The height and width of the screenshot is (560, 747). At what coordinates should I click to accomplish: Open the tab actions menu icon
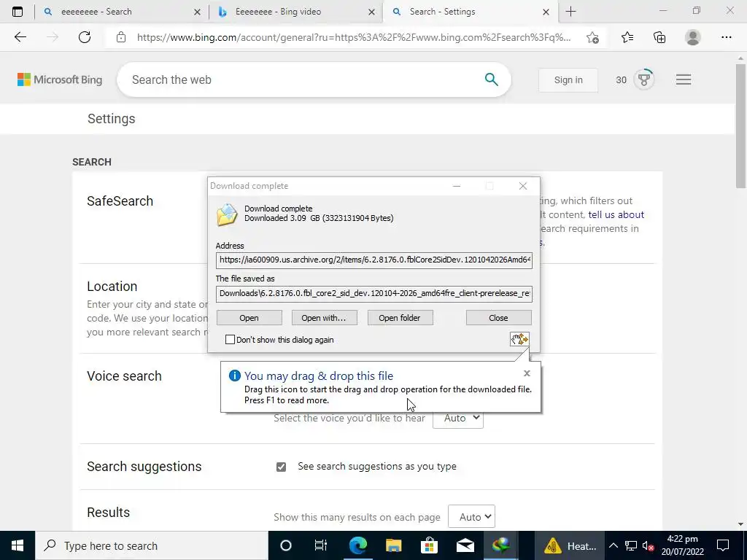click(18, 12)
